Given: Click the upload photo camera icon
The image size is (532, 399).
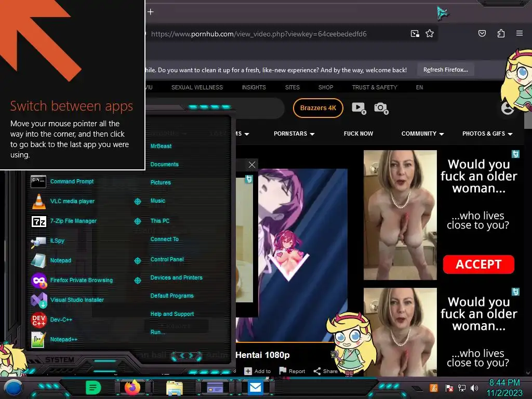Looking at the screenshot, I should coord(381,108).
